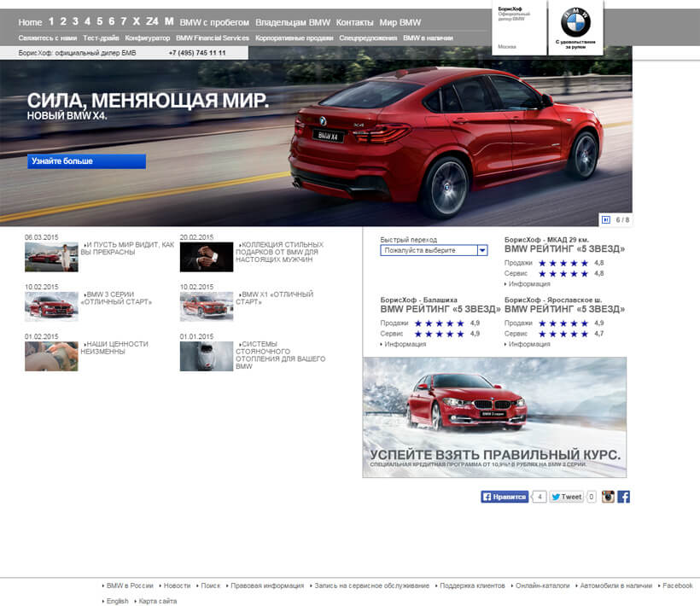Open Наши ценности неизменны news link
The width and height of the screenshot is (700, 606).
pos(114,347)
